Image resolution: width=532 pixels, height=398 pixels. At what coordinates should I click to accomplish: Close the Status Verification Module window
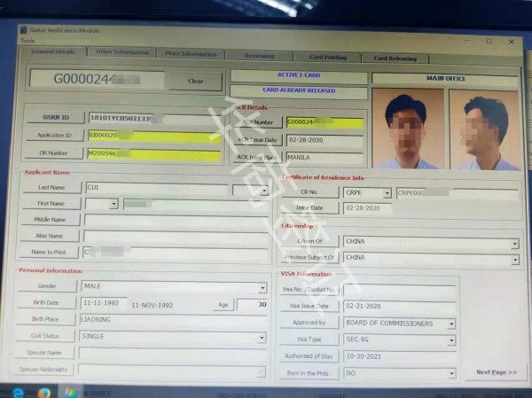tap(512, 42)
